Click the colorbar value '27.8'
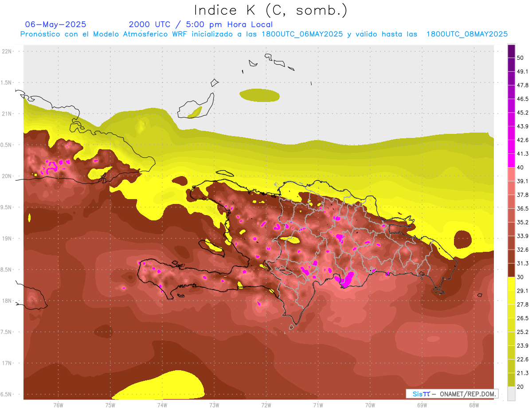The height and width of the screenshot is (411, 532). [x=522, y=305]
